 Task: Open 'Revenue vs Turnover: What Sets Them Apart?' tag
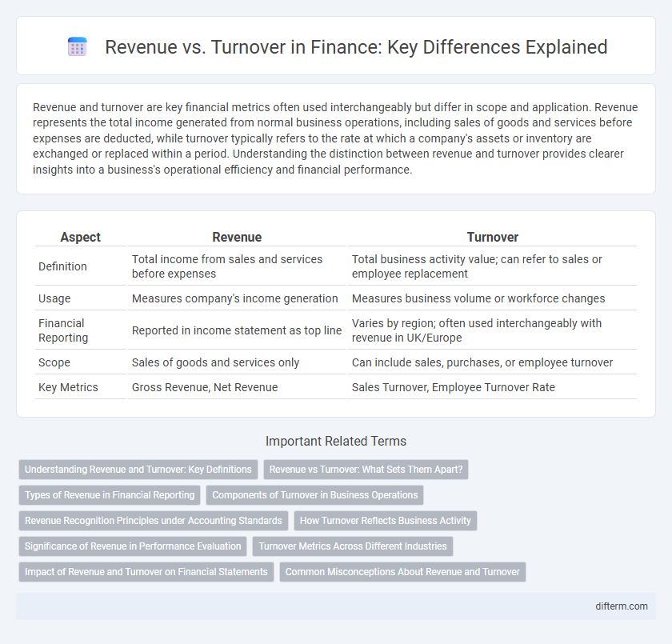pos(366,469)
